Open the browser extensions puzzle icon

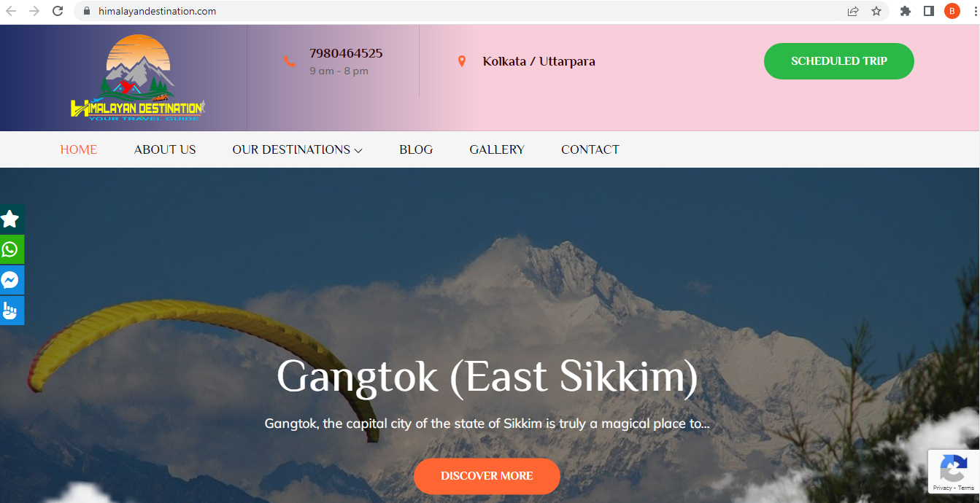click(906, 11)
